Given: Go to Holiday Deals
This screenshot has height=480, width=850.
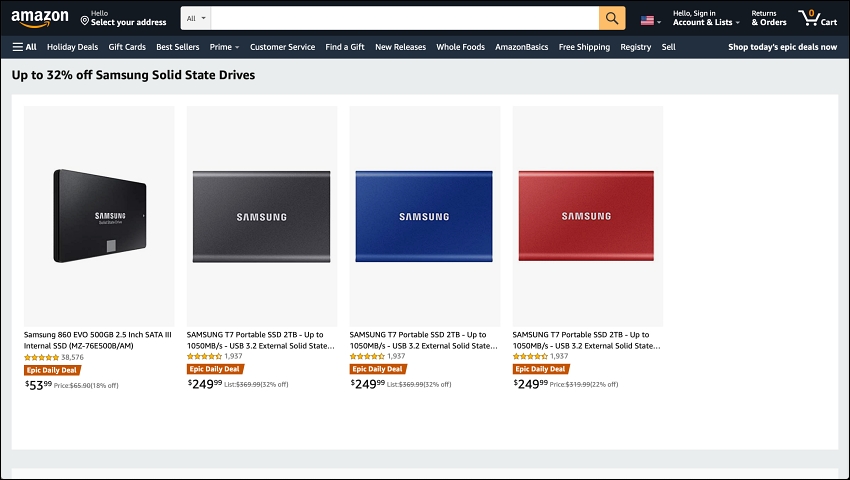Looking at the screenshot, I should tap(73, 47).
